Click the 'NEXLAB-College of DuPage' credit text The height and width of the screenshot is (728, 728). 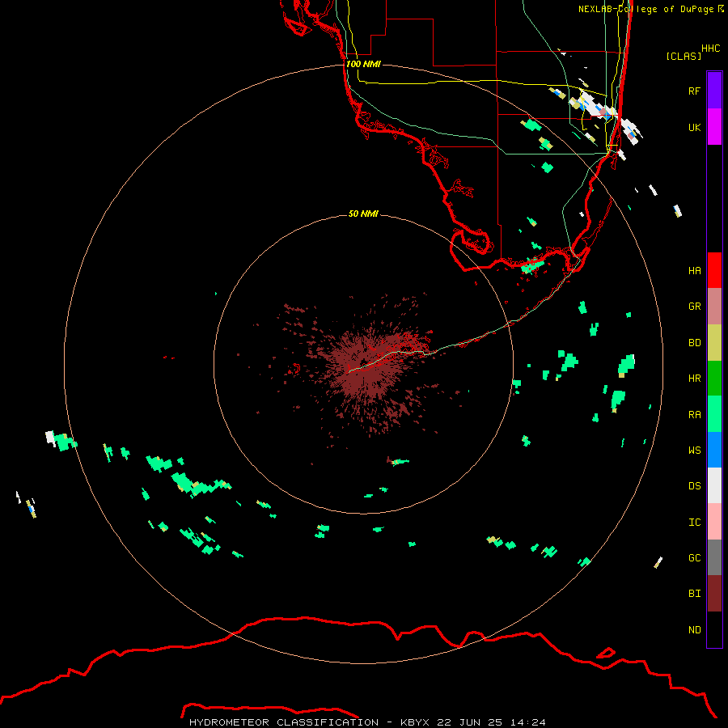(645, 9)
